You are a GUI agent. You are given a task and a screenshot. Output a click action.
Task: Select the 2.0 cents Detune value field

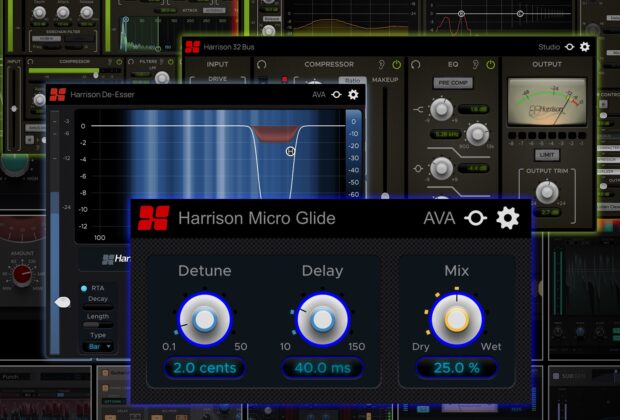(204, 368)
